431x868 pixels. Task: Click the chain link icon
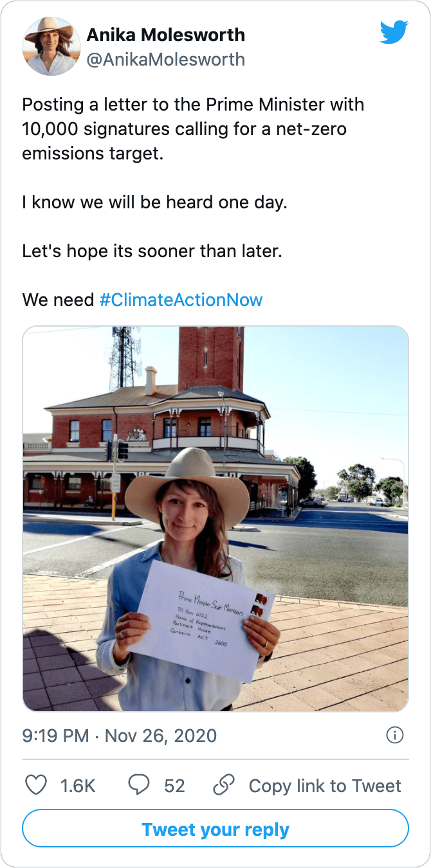point(223,785)
